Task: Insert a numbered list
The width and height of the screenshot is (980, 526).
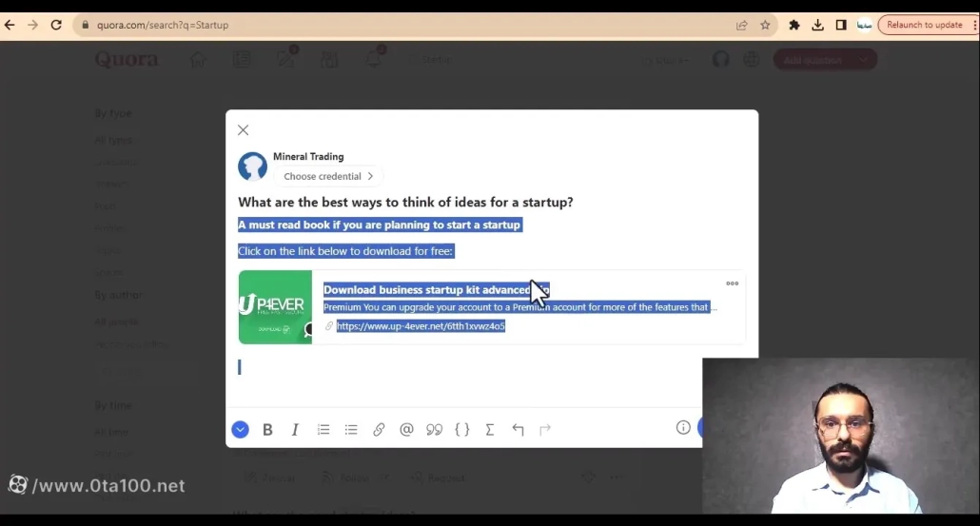Action: coord(323,430)
